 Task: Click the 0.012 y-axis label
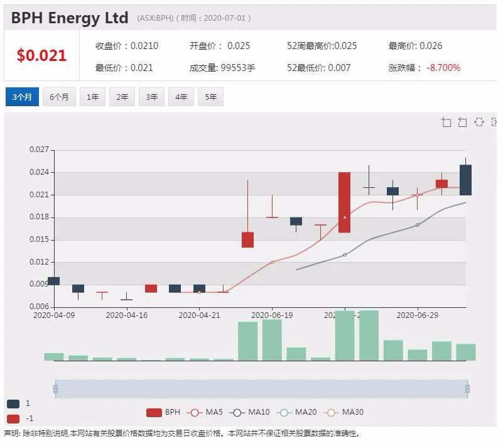pos(39,262)
